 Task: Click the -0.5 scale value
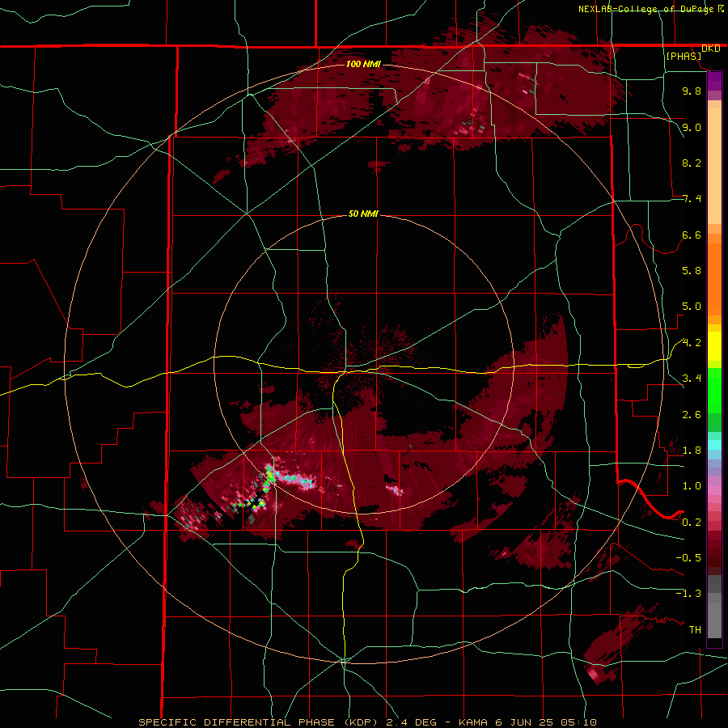[x=688, y=558]
